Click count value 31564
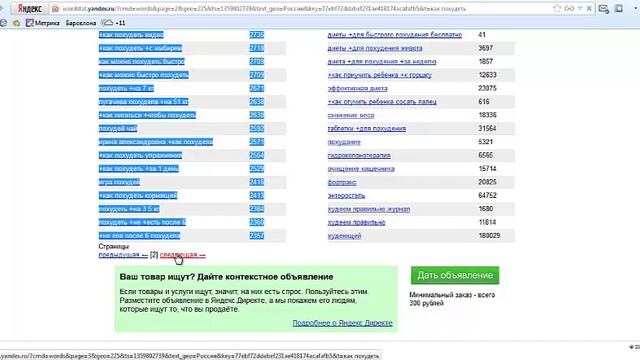The height and width of the screenshot is (360, 640). click(487, 128)
